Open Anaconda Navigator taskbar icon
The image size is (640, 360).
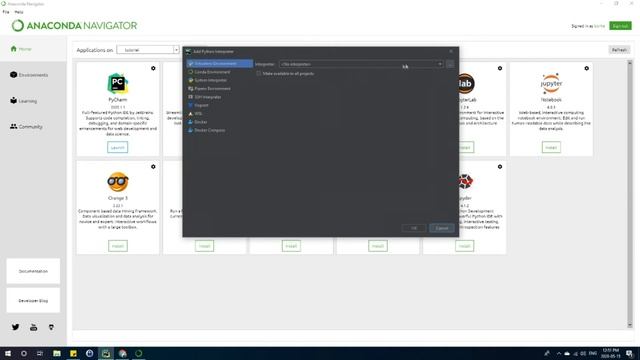tap(139, 353)
